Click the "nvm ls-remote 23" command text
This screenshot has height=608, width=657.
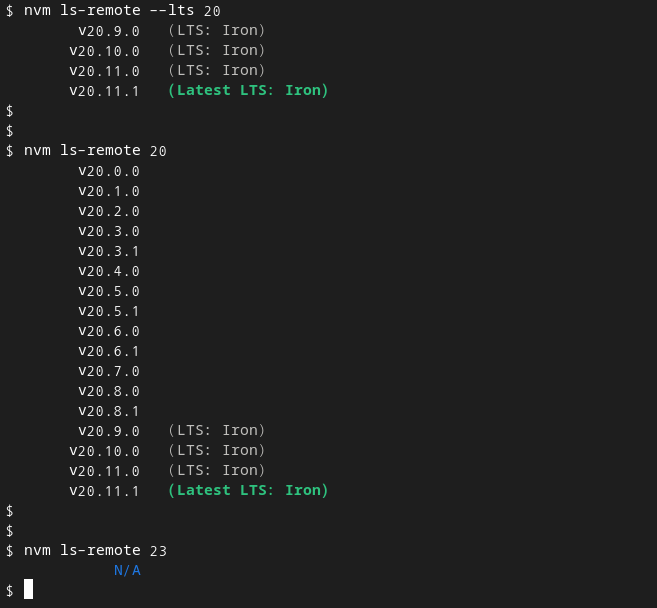click(95, 551)
